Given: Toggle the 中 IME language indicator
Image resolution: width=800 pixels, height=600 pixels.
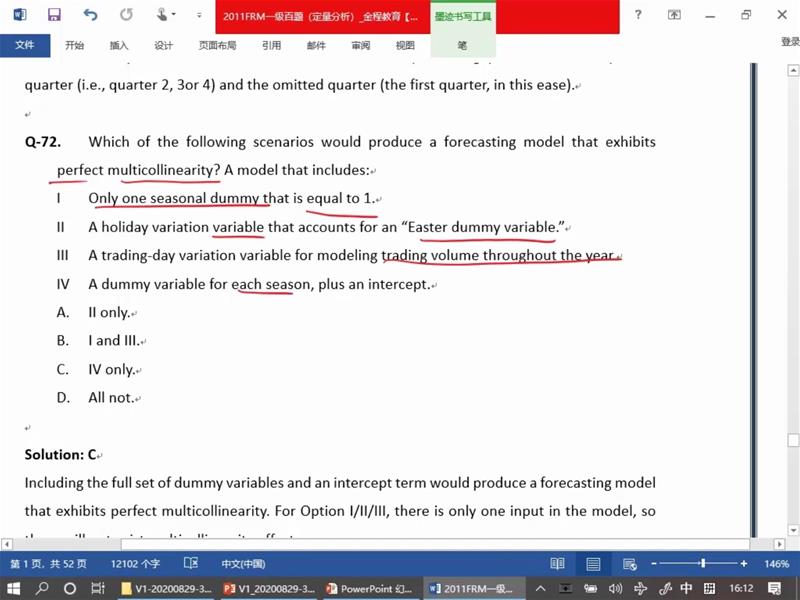Looking at the screenshot, I should [x=686, y=588].
